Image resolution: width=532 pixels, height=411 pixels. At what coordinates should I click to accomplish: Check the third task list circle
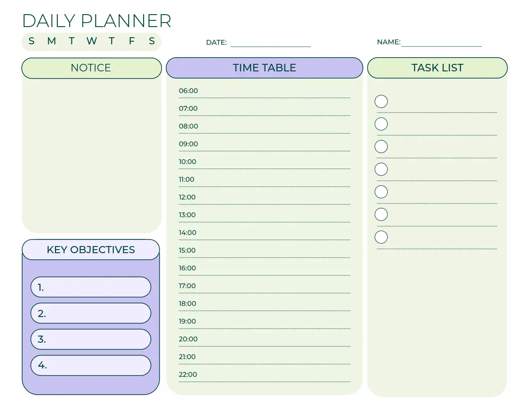pos(381,147)
